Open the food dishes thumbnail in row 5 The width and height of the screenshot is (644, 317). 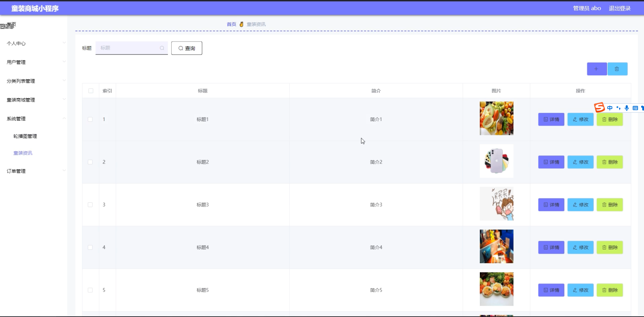[496, 289]
